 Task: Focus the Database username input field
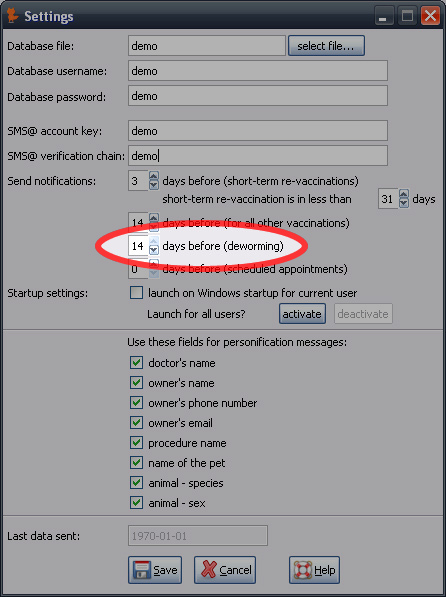tap(258, 71)
